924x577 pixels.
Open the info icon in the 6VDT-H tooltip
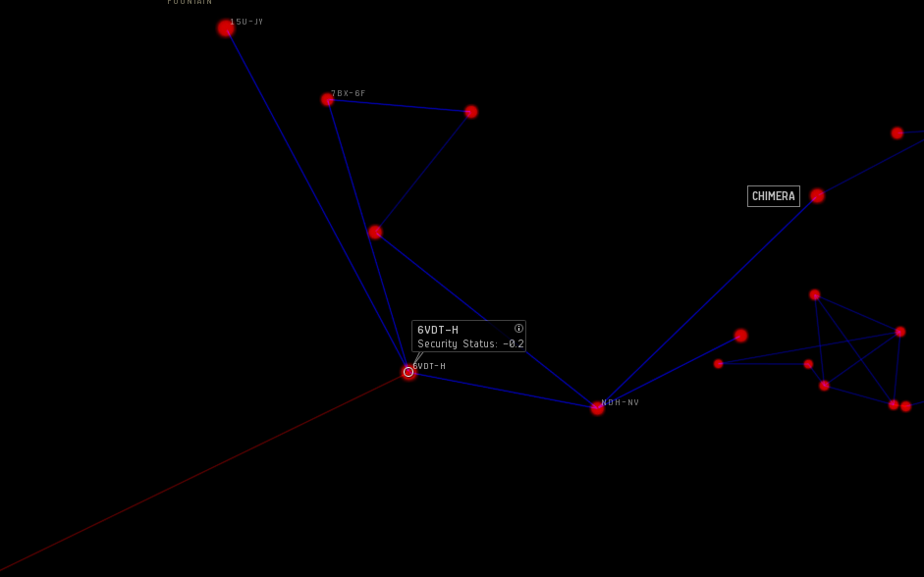click(x=518, y=329)
